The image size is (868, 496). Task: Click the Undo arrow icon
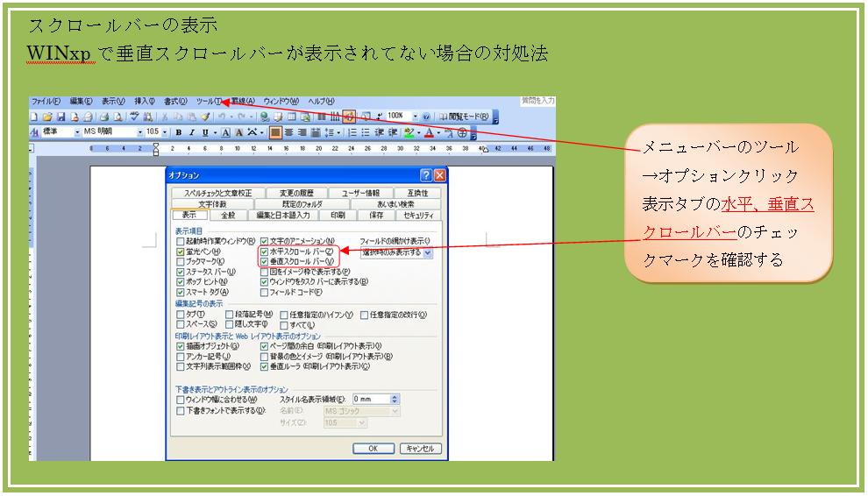222,117
